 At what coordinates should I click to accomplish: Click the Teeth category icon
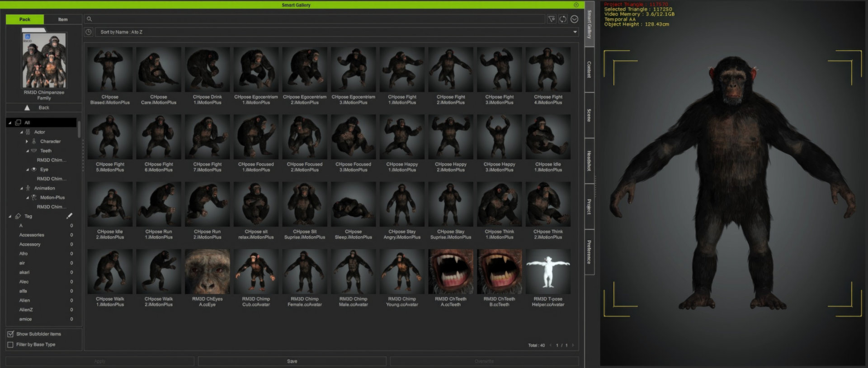point(34,151)
